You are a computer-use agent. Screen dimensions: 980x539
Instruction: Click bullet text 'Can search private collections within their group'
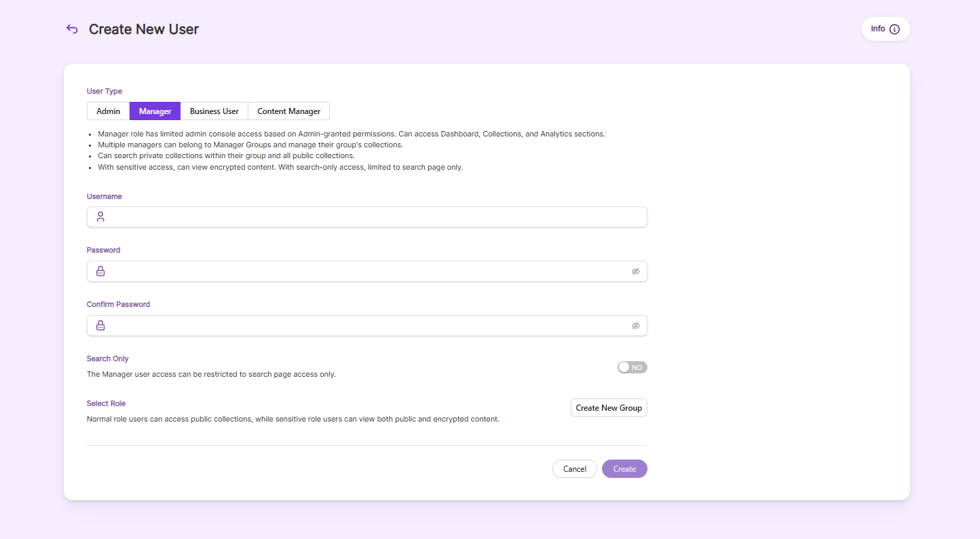coord(226,155)
